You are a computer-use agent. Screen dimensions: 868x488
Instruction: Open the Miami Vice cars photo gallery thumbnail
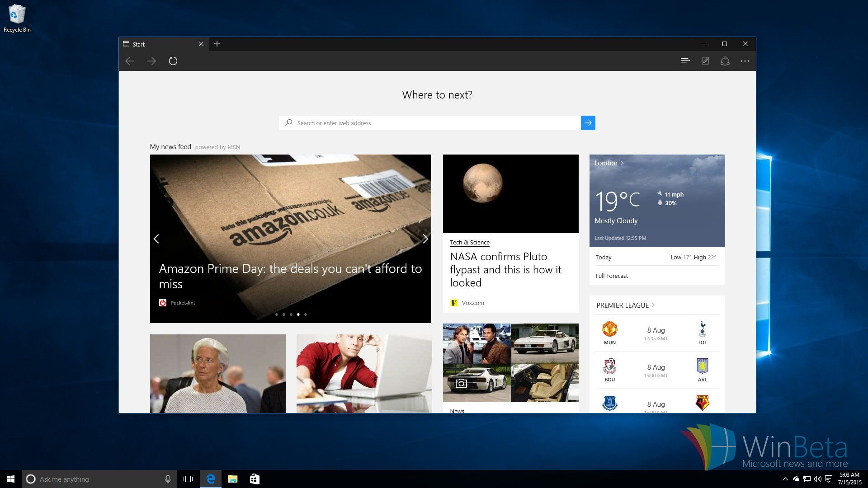pyautogui.click(x=511, y=363)
